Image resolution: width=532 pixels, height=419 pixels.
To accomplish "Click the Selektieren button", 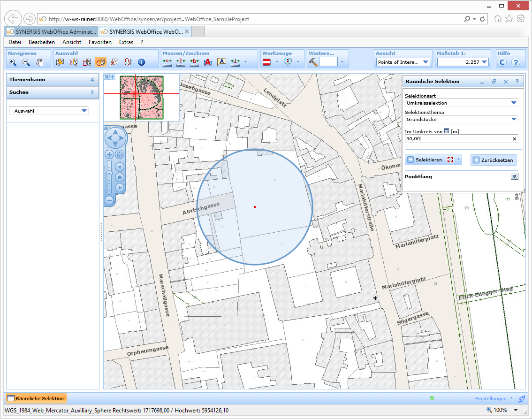I will 428,160.
